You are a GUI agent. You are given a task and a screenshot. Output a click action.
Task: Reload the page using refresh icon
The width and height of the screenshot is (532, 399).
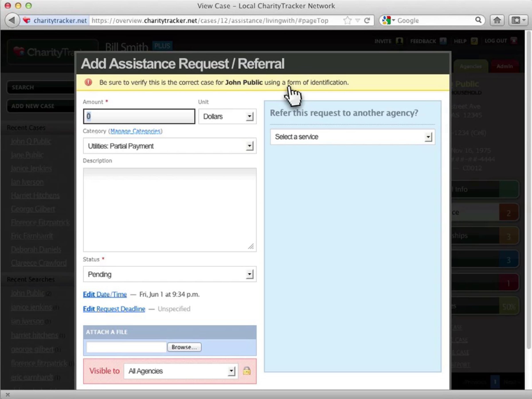coord(367,20)
